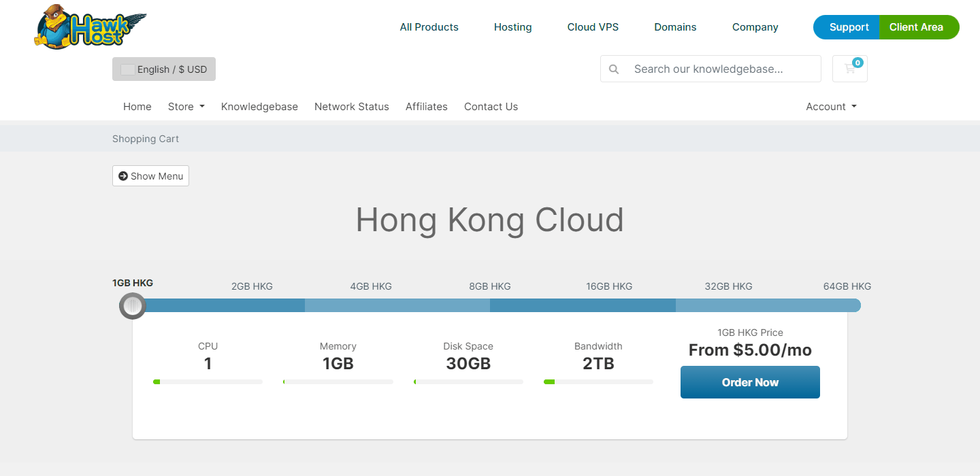Open the Contact Us page

tap(491, 107)
